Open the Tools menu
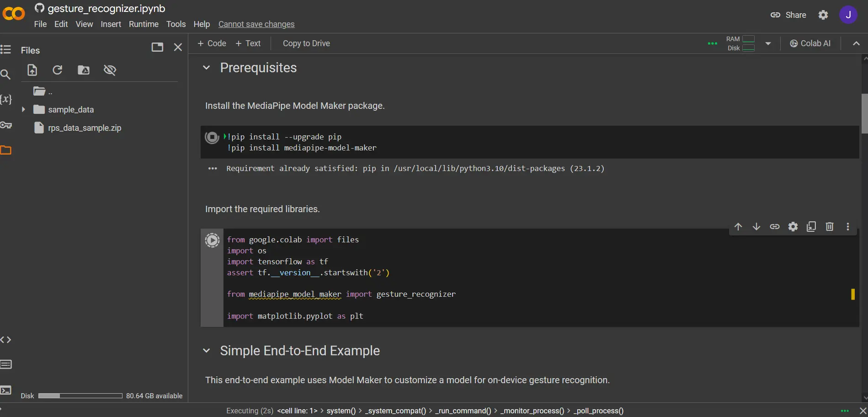Viewport: 868px width, 417px height. coord(176,24)
